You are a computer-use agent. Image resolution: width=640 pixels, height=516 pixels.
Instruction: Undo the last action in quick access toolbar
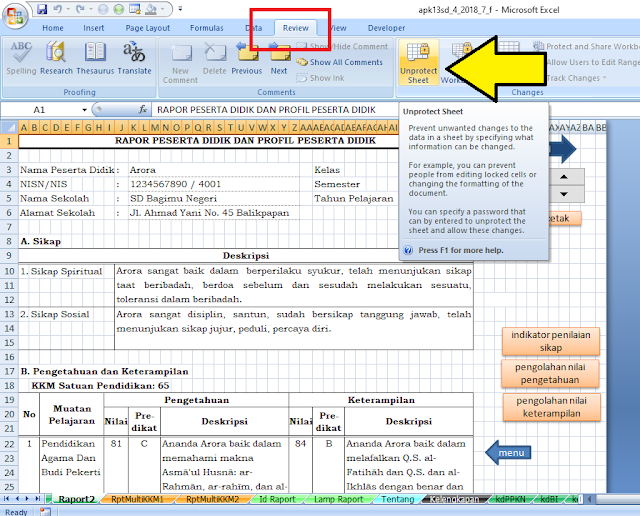pos(58,9)
